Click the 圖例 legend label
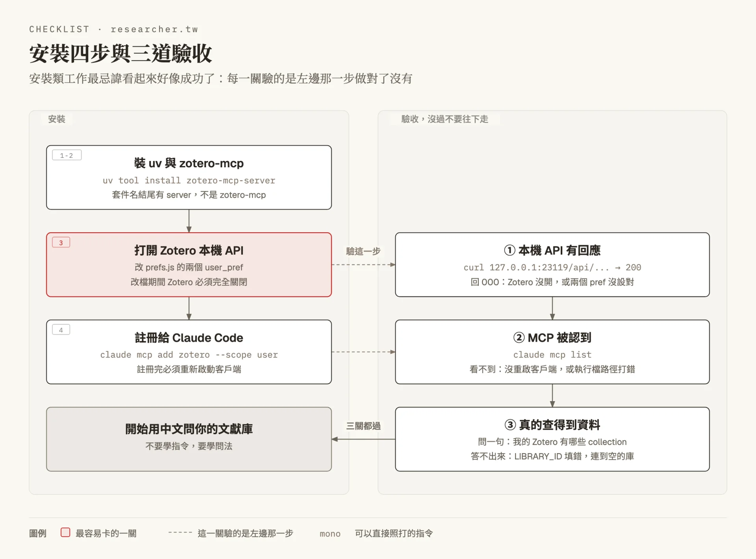756x559 pixels. coord(38,533)
